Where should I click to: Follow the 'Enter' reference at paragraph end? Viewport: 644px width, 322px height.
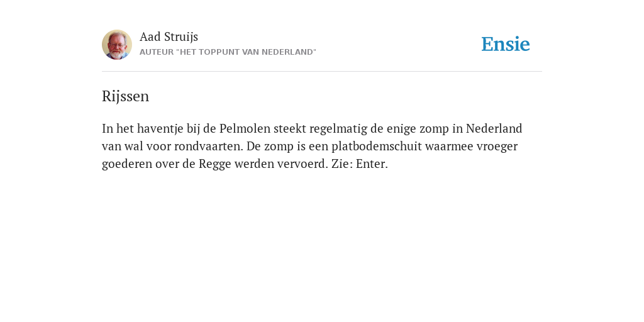coord(372,164)
